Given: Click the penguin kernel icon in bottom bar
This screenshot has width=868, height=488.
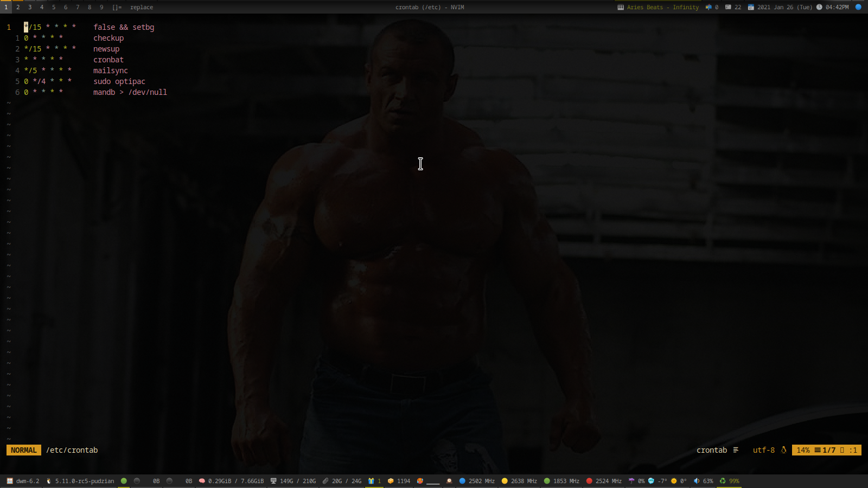Looking at the screenshot, I should [x=49, y=481].
